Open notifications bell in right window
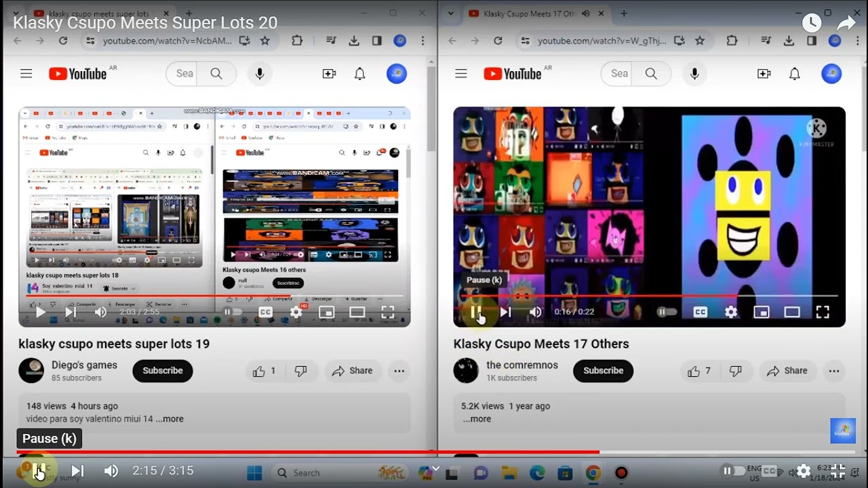Image resolution: width=868 pixels, height=488 pixels. pyautogui.click(x=795, y=74)
